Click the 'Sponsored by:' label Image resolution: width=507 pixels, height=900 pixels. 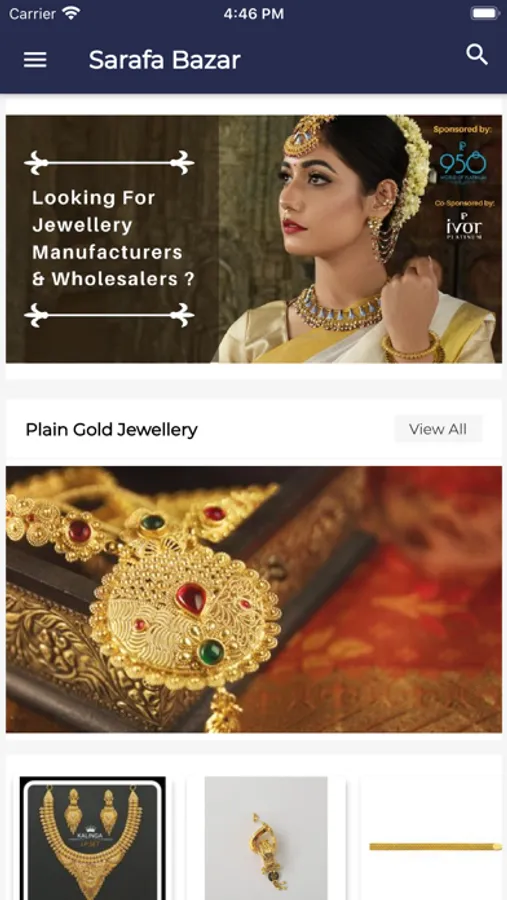[x=463, y=129]
